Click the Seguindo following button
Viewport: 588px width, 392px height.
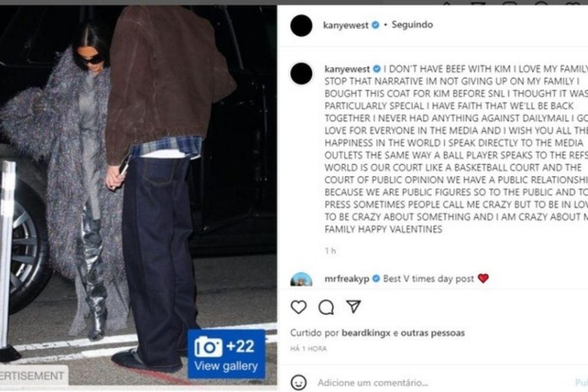[x=412, y=24]
